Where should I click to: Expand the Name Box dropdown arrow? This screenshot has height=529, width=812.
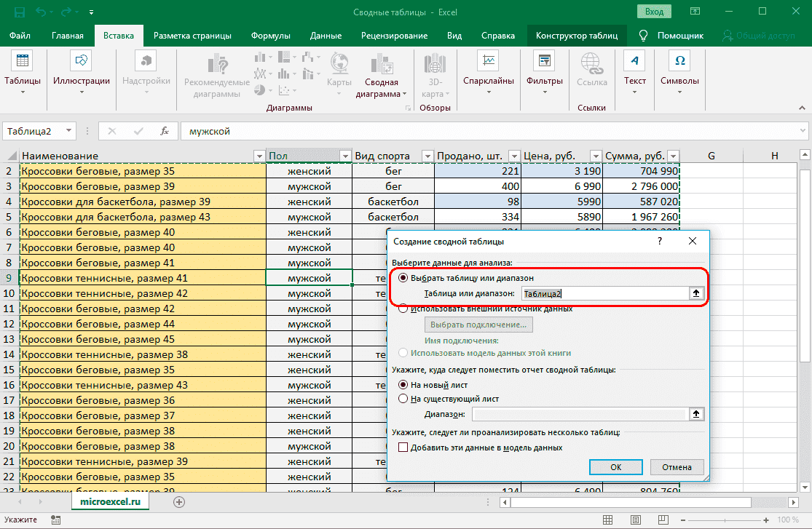point(69,131)
